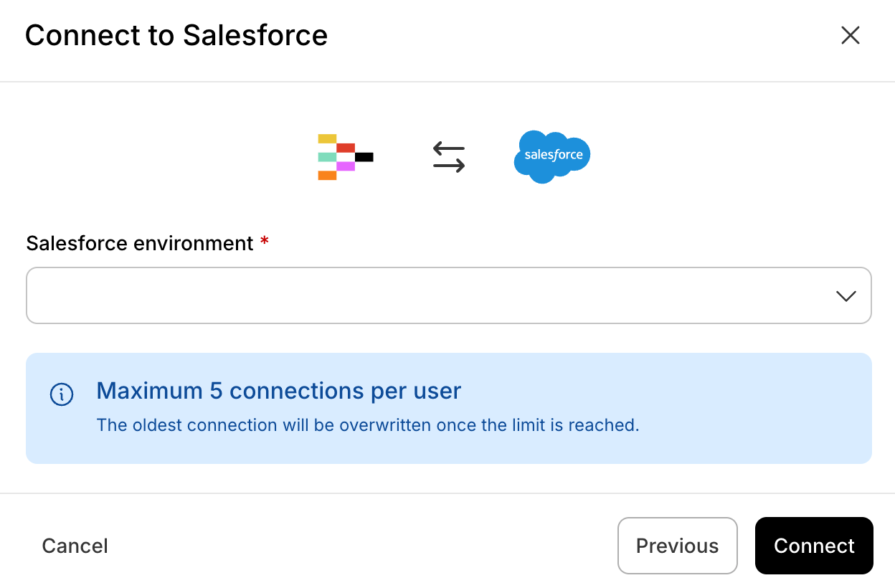Click the black block in app logo
Screen dimensions: 895x588
coord(364,157)
